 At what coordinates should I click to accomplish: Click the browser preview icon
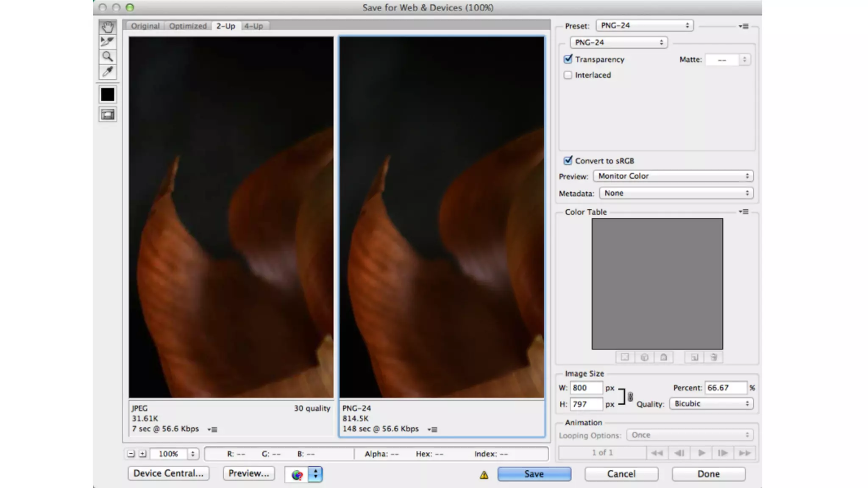(x=297, y=474)
